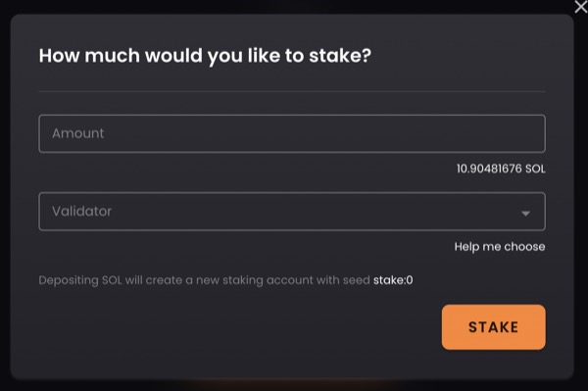Dismiss the modal using the top-right cross
This screenshot has height=391, width=588.
point(581,6)
